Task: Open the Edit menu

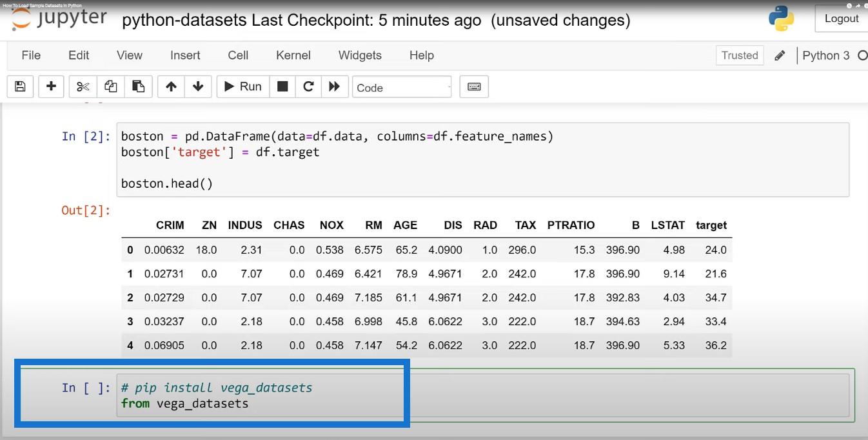Action: click(x=79, y=55)
